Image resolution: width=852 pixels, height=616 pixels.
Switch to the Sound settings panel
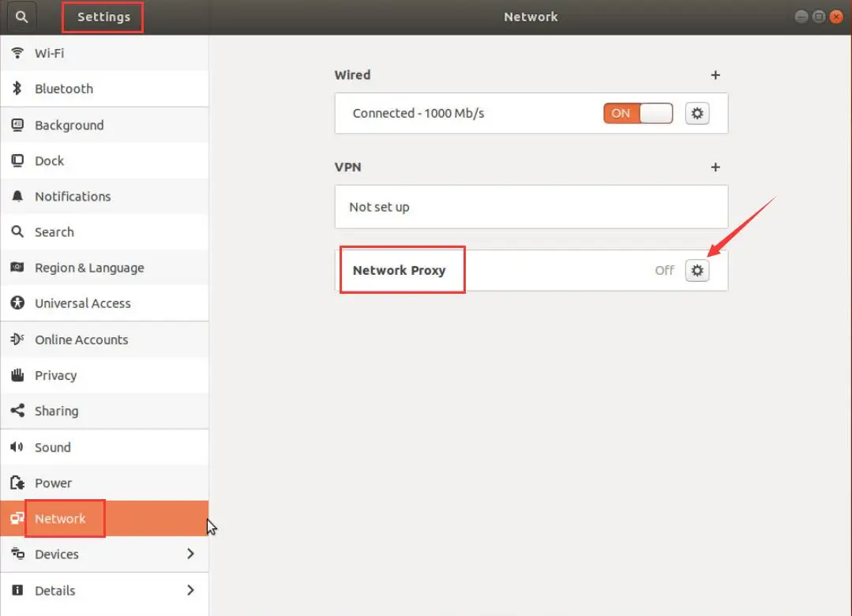pos(52,447)
